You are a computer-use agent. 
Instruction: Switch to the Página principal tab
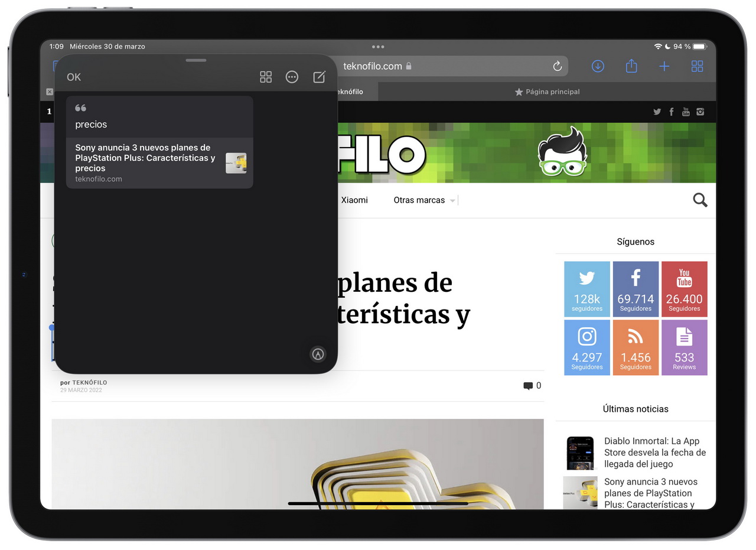click(x=547, y=92)
